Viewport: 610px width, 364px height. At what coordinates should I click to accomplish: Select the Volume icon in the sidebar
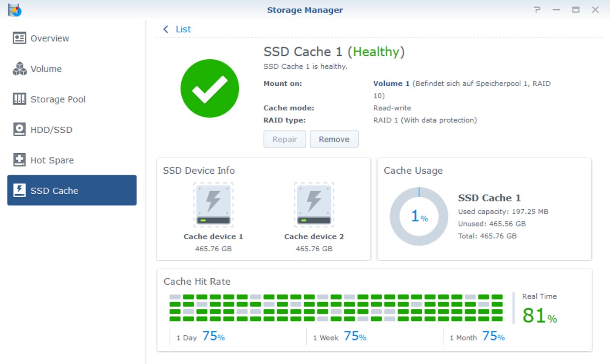[19, 68]
